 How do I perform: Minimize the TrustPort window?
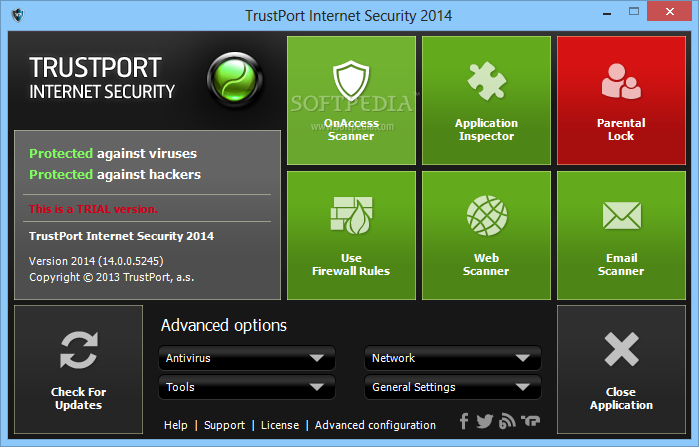[607, 13]
